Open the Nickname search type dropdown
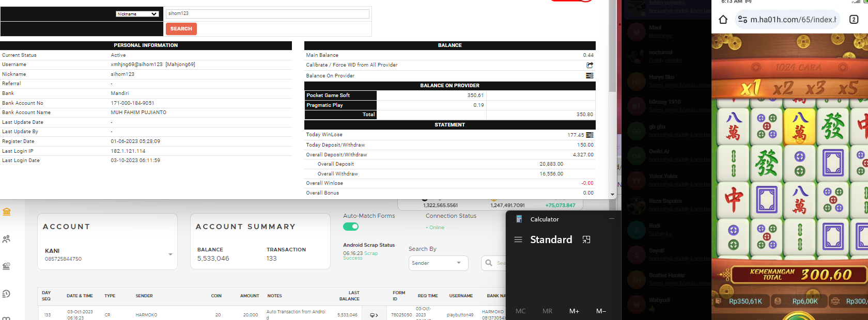Screen dimensions: 868x320 pyautogui.click(x=137, y=14)
